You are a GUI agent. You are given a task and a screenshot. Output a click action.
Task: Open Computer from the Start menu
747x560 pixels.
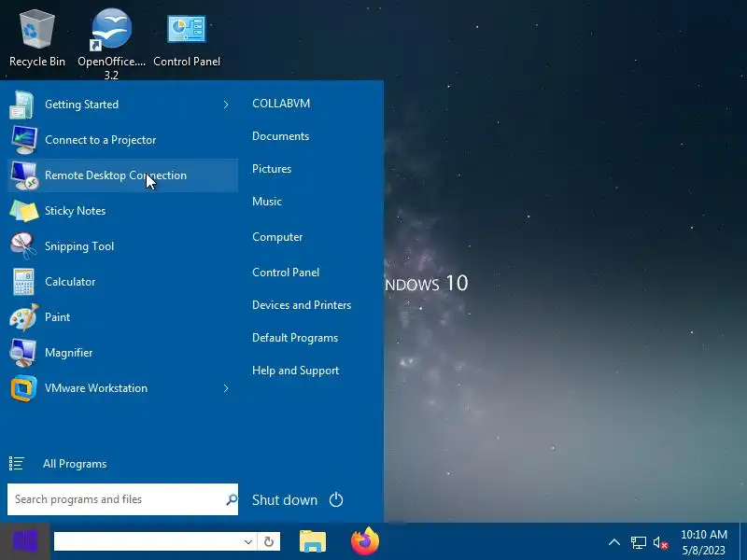[277, 237]
